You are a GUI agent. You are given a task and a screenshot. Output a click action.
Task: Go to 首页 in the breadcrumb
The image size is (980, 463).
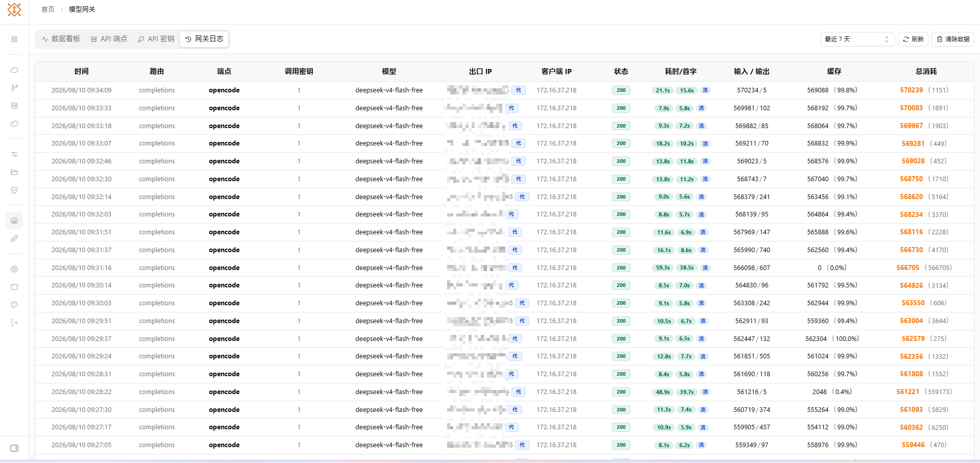48,9
